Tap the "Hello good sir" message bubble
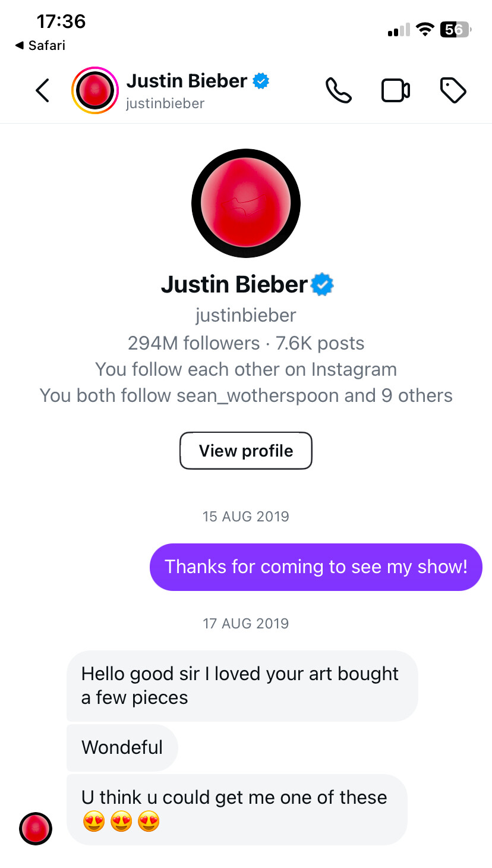This screenshot has height=868, width=492. 242,685
